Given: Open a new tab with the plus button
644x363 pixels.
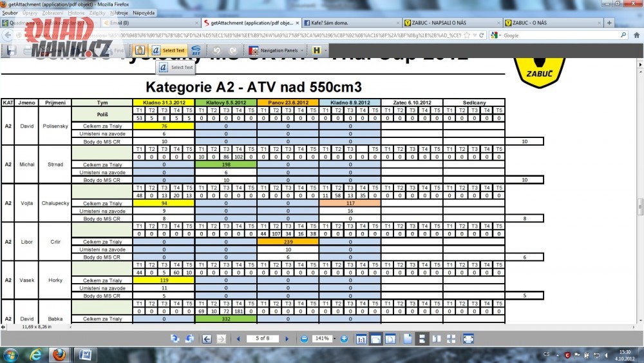Looking at the screenshot, I should 609,23.
